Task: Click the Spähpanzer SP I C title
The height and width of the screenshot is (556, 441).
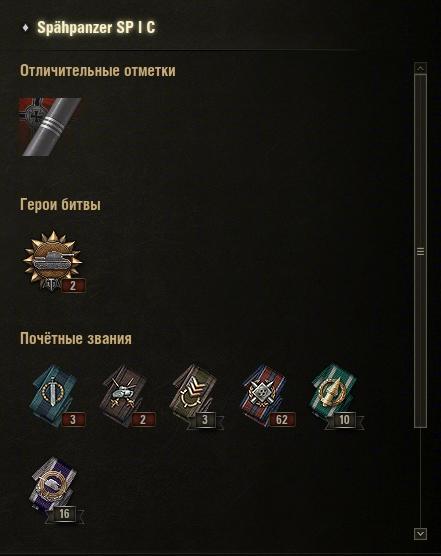Action: (96, 27)
